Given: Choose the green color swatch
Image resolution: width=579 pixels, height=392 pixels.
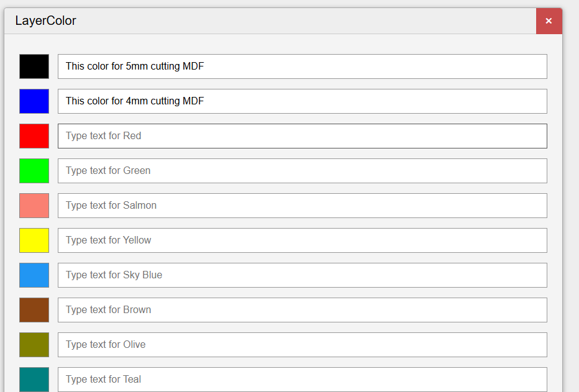Looking at the screenshot, I should click(34, 171).
